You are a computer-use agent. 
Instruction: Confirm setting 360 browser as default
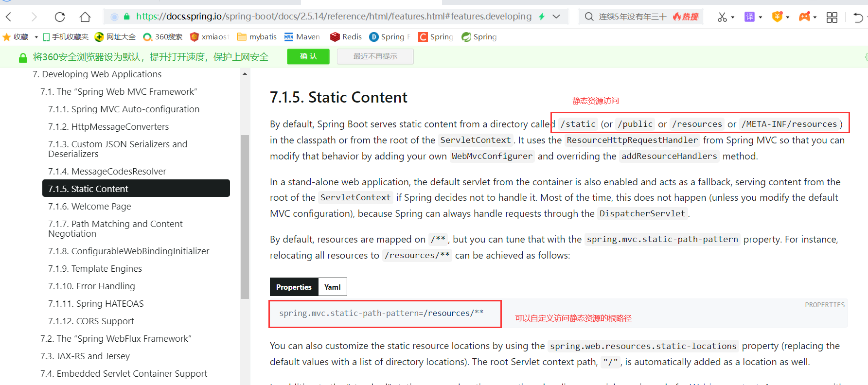click(x=308, y=56)
